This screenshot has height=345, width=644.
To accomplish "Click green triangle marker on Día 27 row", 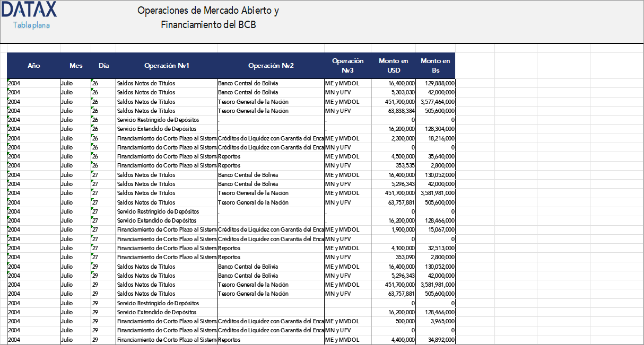I will 91,173.
